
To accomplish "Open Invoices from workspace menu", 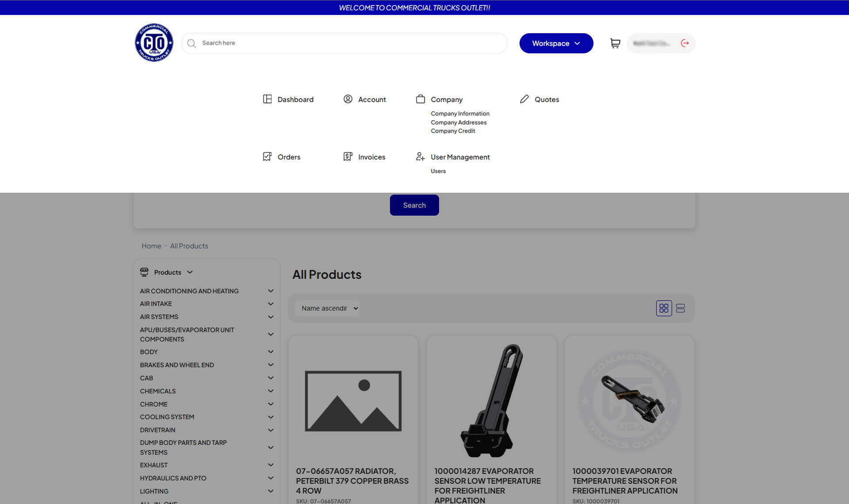I will point(371,157).
